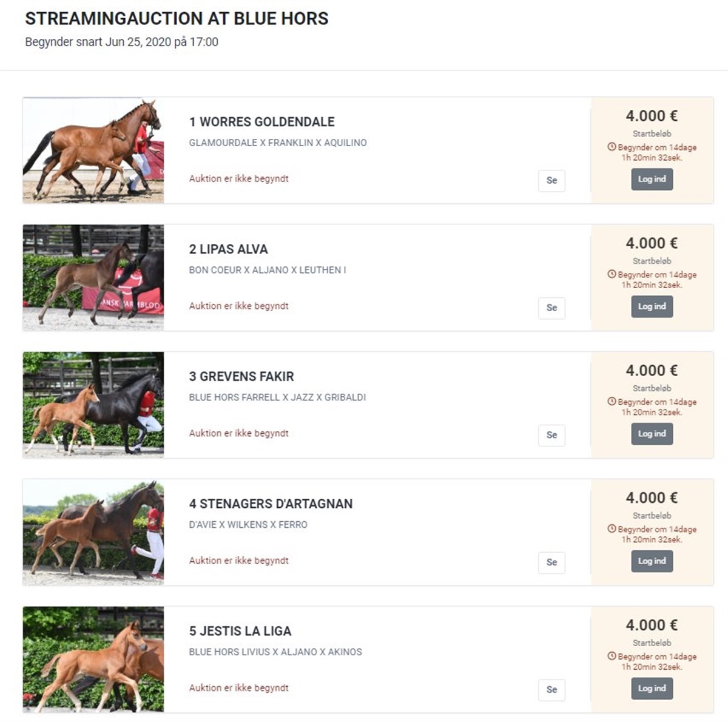Click clock icon in Stenagers D'Artagnan countdown

coord(612,529)
